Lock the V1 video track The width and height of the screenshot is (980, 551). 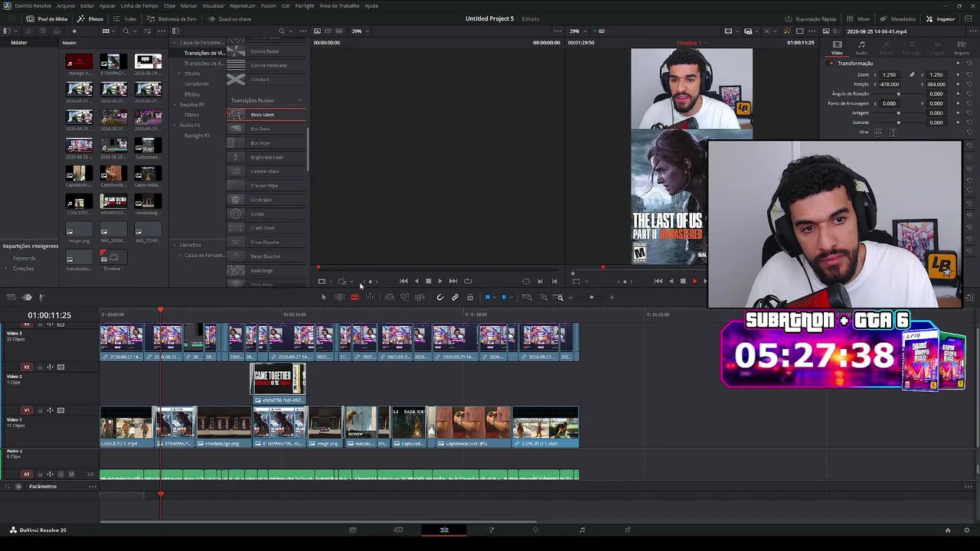(41, 410)
